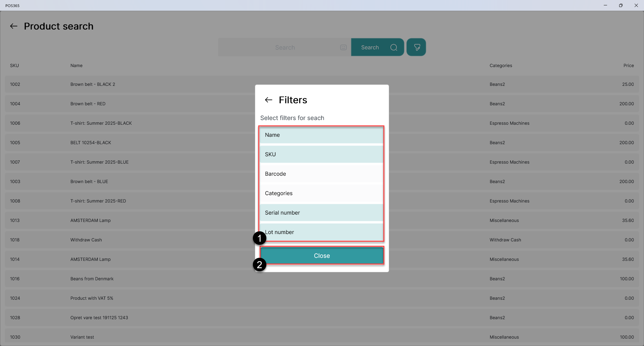The width and height of the screenshot is (644, 346).
Task: Click the Product search page title
Action: point(59,26)
